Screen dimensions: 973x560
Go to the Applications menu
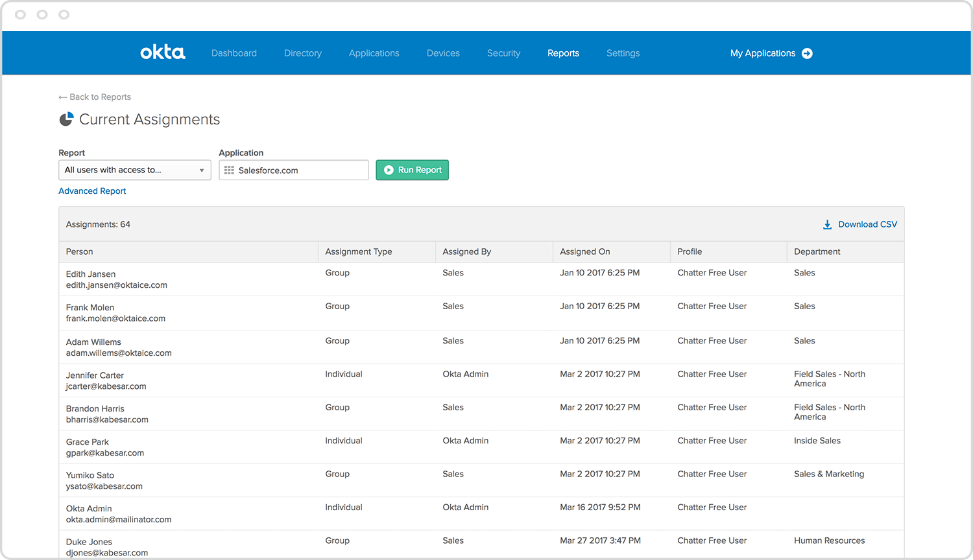point(374,53)
